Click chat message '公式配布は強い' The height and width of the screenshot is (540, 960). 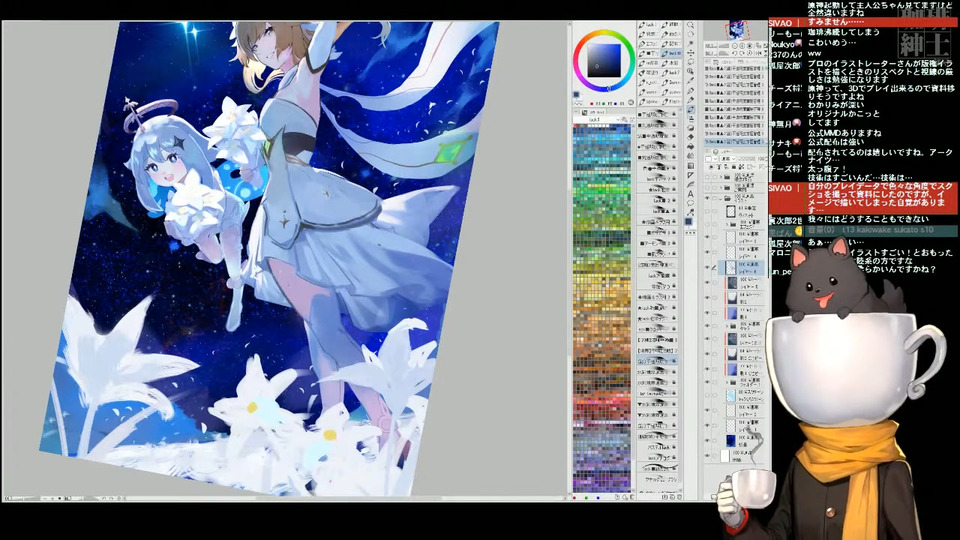tap(836, 142)
